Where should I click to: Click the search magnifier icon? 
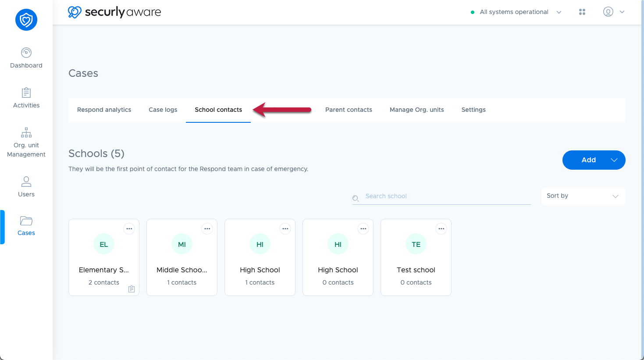click(x=356, y=199)
